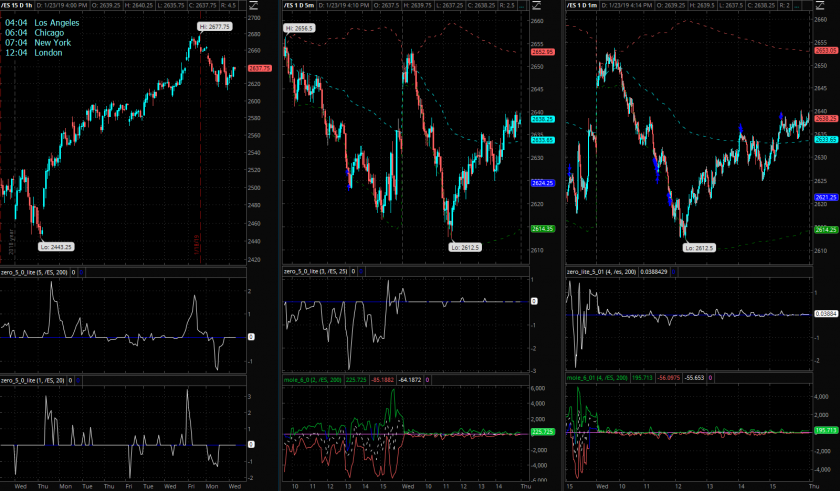
Task: Click the cyan 2638.25 price tag on middle chart
Action: [544, 118]
